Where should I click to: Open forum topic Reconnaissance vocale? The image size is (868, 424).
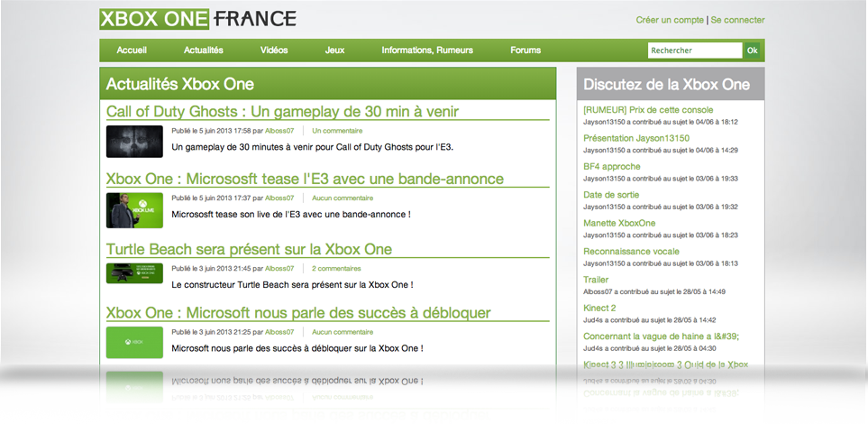coord(631,251)
